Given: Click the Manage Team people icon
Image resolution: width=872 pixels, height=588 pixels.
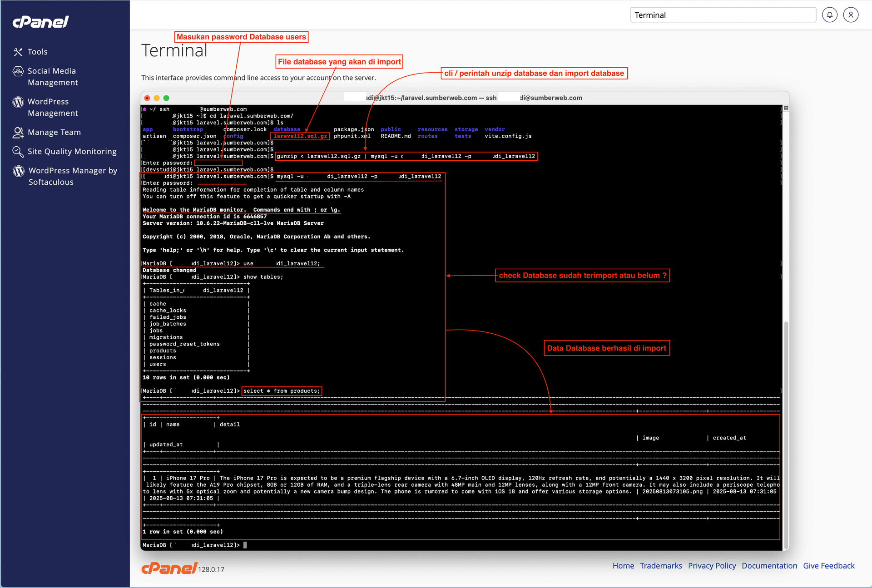Looking at the screenshot, I should pyautogui.click(x=18, y=132).
